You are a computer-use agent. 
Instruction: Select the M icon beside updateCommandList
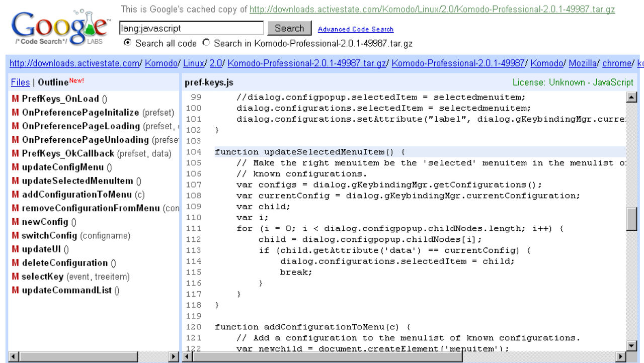(15, 290)
